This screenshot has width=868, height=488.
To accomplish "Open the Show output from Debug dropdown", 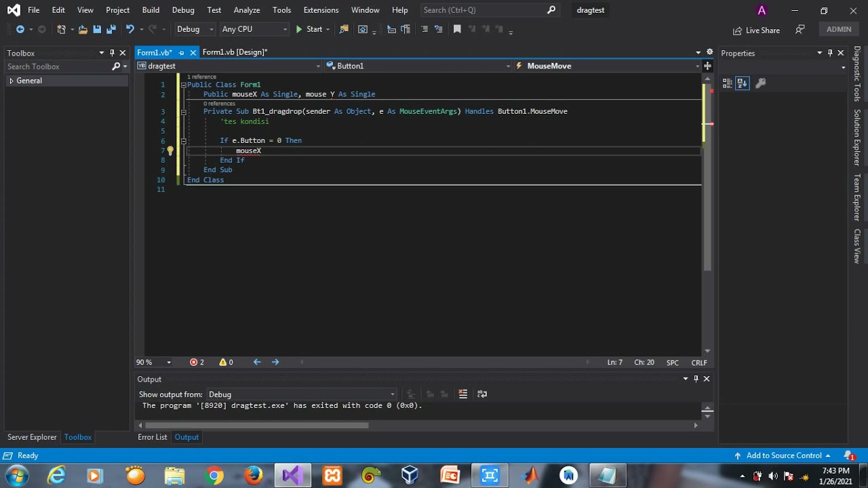I will (301, 394).
